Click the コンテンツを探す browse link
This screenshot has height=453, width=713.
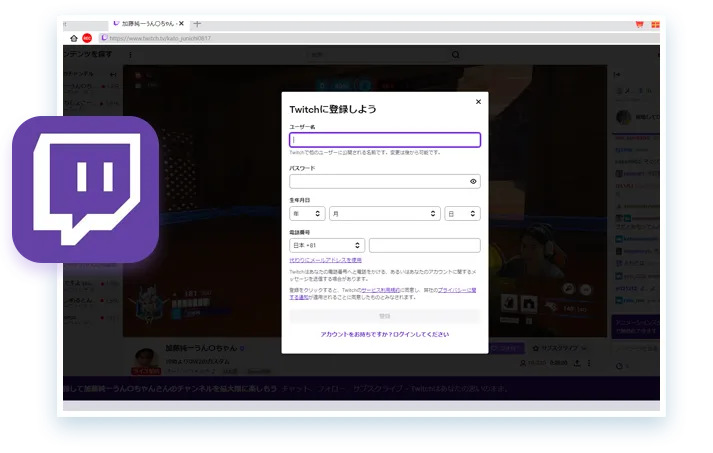(x=88, y=54)
